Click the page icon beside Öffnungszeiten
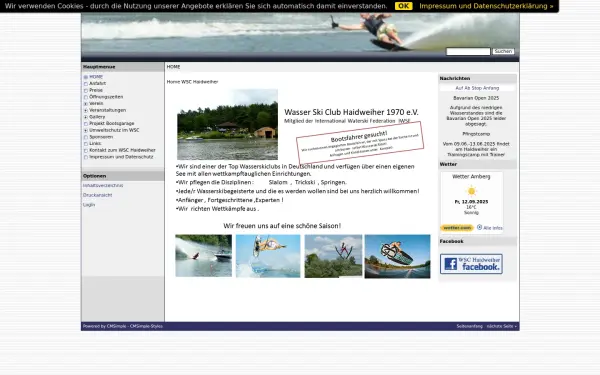This screenshot has width=600, height=375. 86,97
